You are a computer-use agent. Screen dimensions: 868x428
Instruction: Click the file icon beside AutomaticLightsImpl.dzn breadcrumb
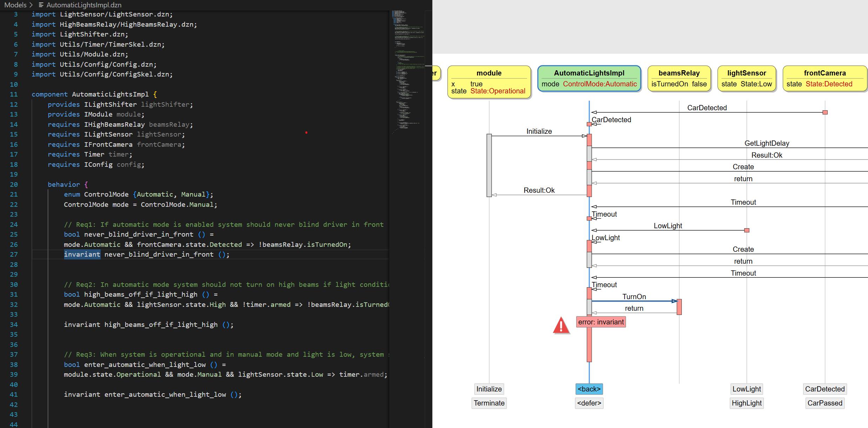[x=41, y=5]
